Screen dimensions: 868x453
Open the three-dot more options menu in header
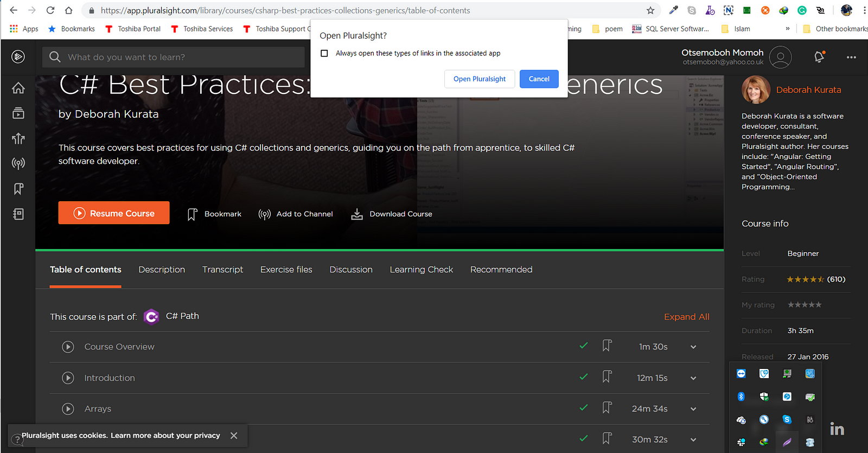[x=851, y=57]
